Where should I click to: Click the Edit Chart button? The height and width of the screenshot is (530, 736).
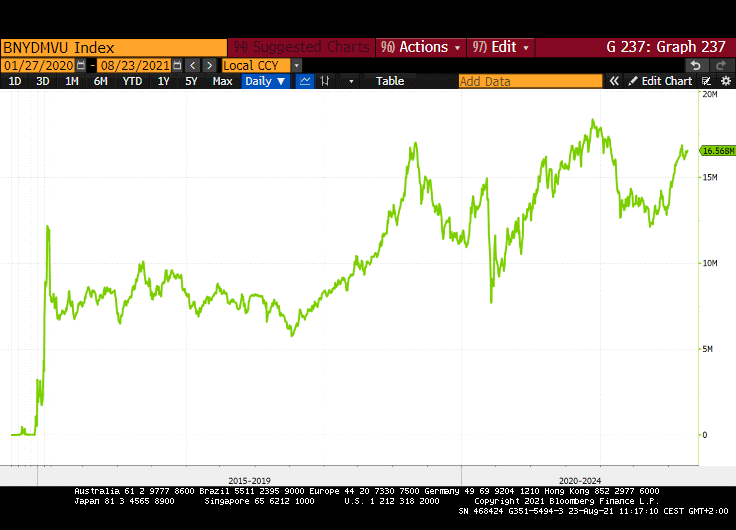[x=660, y=81]
